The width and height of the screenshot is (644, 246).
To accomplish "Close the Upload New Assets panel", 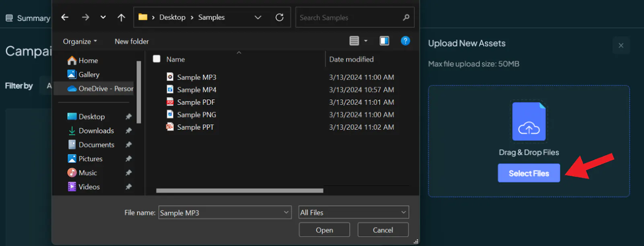I will point(621,45).
